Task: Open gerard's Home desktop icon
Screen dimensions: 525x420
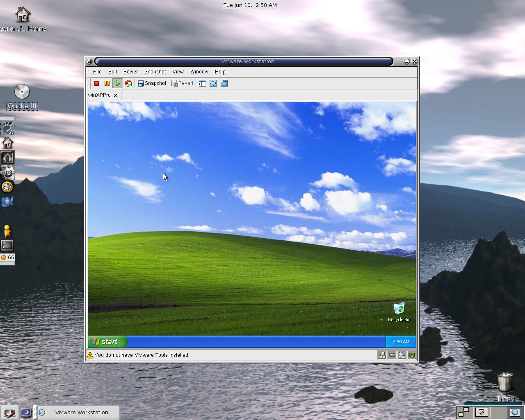Action: click(x=23, y=19)
